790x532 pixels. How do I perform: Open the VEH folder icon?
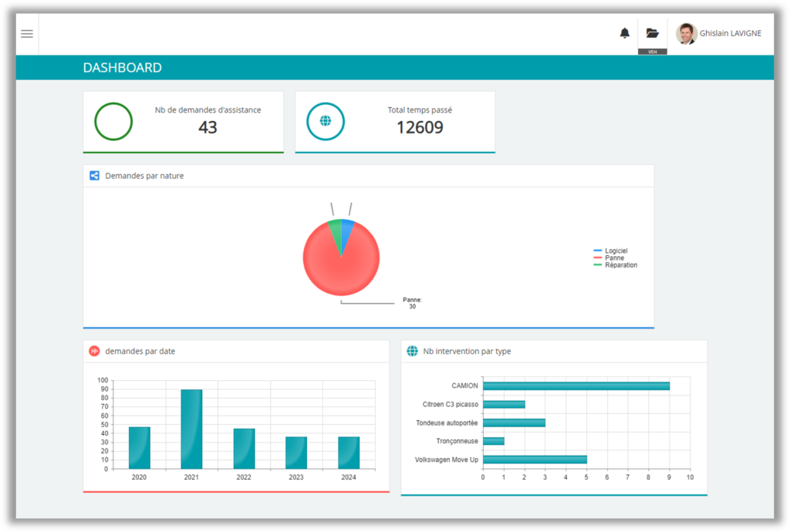652,33
